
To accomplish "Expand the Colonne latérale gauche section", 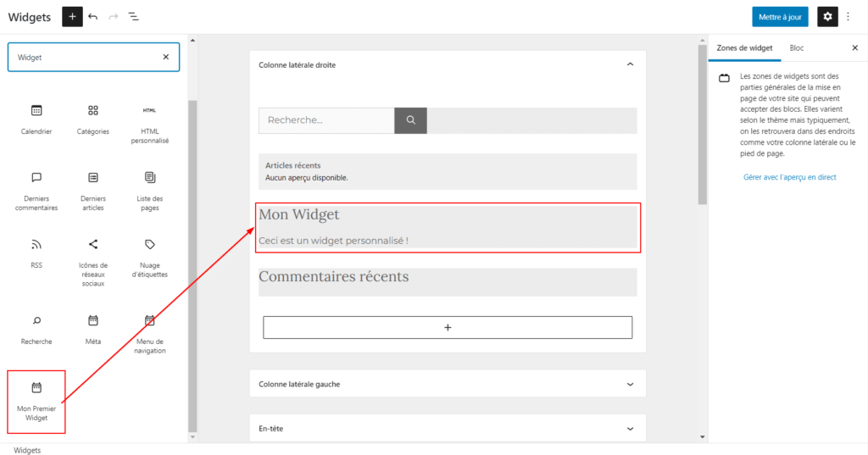I will click(629, 384).
